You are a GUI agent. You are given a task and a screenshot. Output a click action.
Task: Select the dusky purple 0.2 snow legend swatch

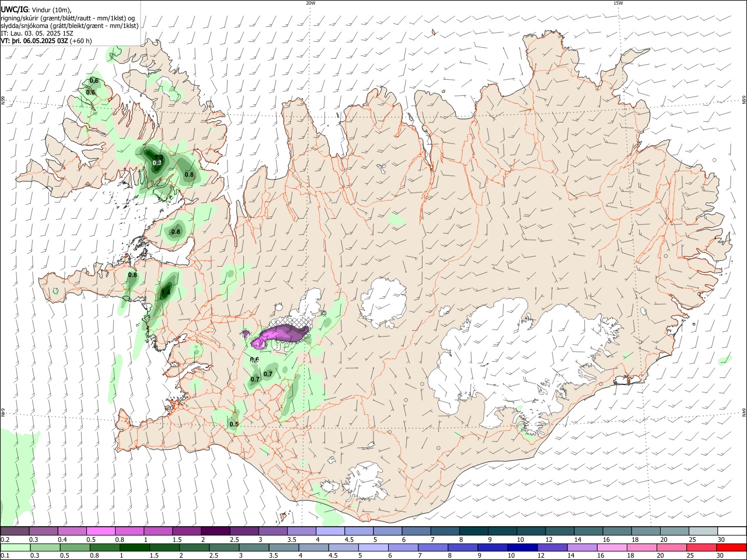(15, 531)
